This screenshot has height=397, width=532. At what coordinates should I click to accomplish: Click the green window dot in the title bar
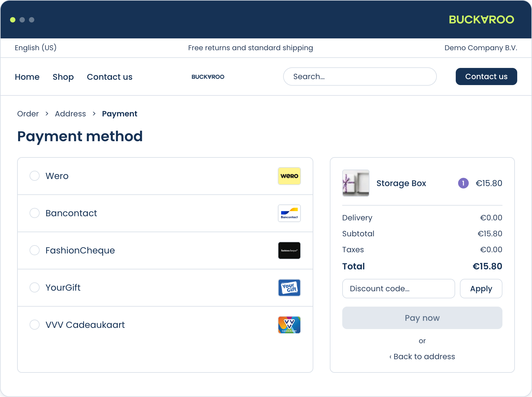13,20
